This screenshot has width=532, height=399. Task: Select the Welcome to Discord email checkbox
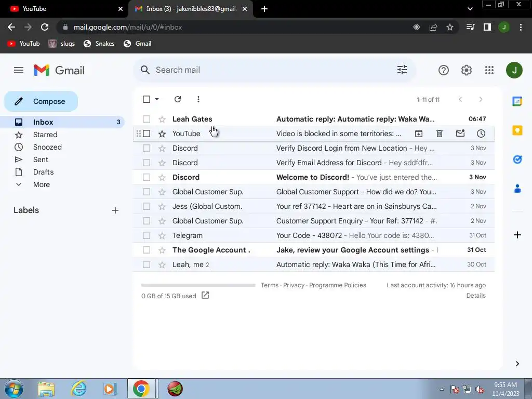(x=146, y=177)
